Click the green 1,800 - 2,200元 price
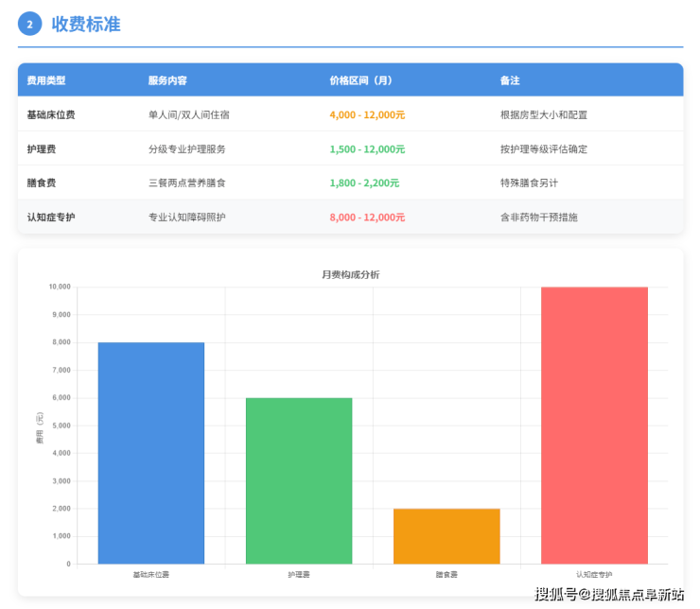Image resolution: width=700 pixels, height=609 pixels. [364, 183]
